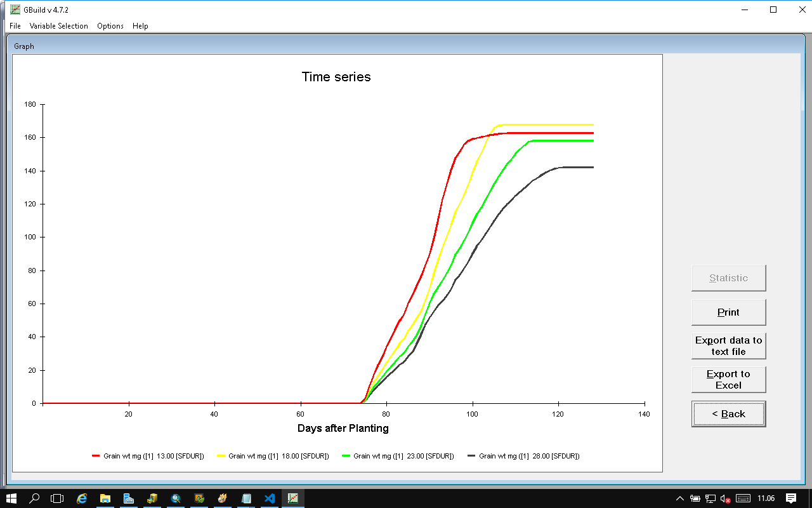The height and width of the screenshot is (508, 812).
Task: Click the Windows Start button
Action: (11, 498)
